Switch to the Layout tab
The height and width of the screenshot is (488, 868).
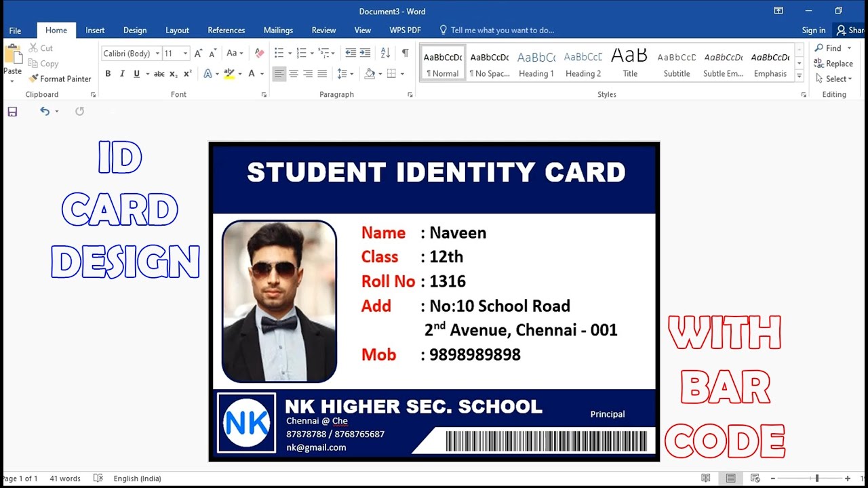177,30
